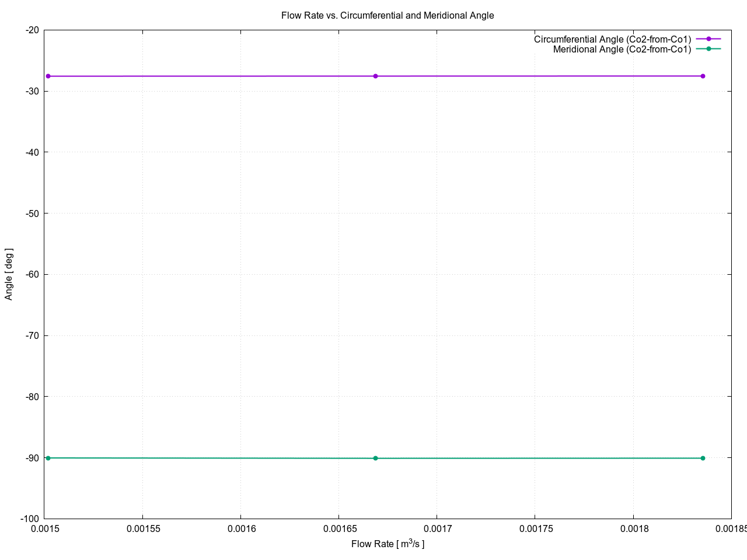Click the x-axis tick label 0.0017
The height and width of the screenshot is (560, 747).
coord(437,529)
